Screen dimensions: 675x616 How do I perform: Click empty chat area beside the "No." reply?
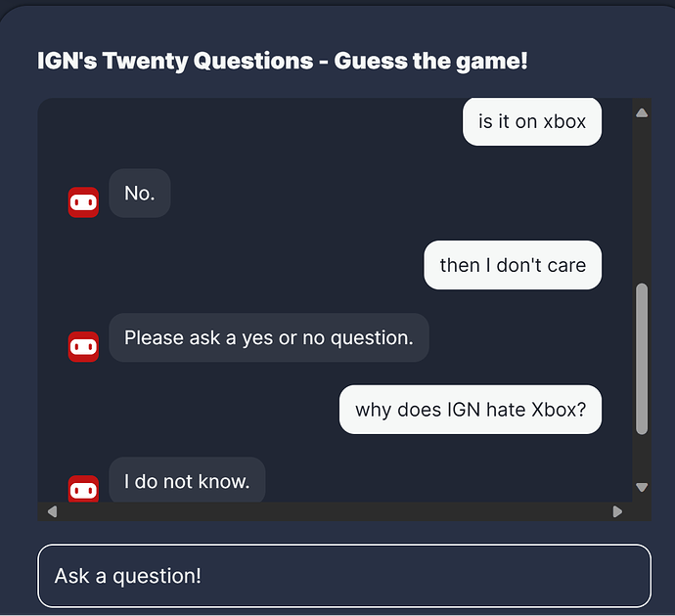(387, 194)
